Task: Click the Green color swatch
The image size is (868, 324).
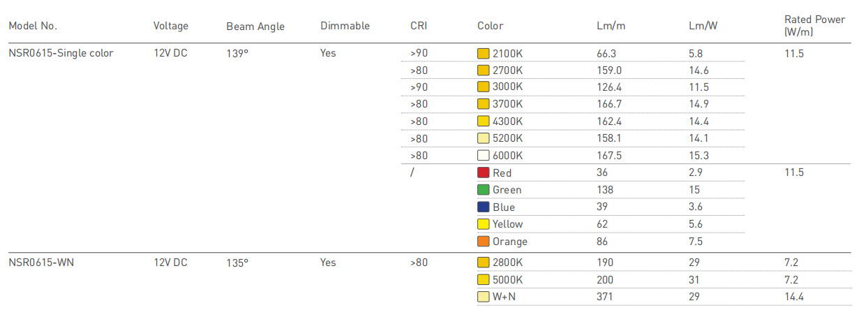Action: (483, 190)
